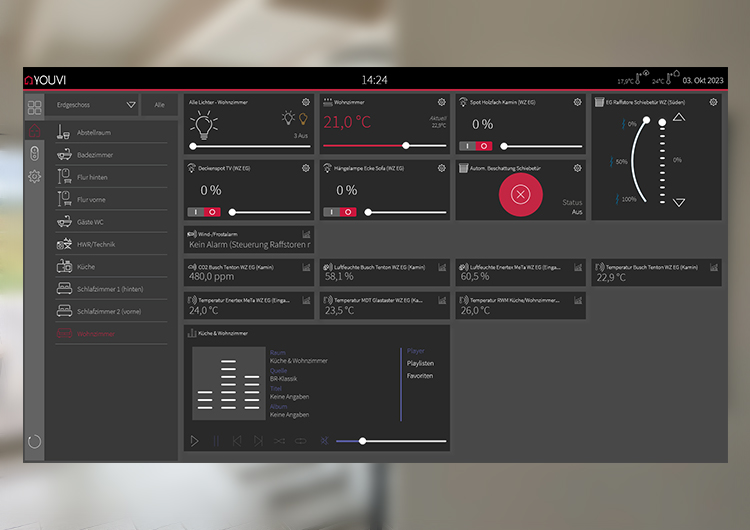The image size is (750, 530).
Task: Open the remote control sidebar icon
Action: (35, 154)
